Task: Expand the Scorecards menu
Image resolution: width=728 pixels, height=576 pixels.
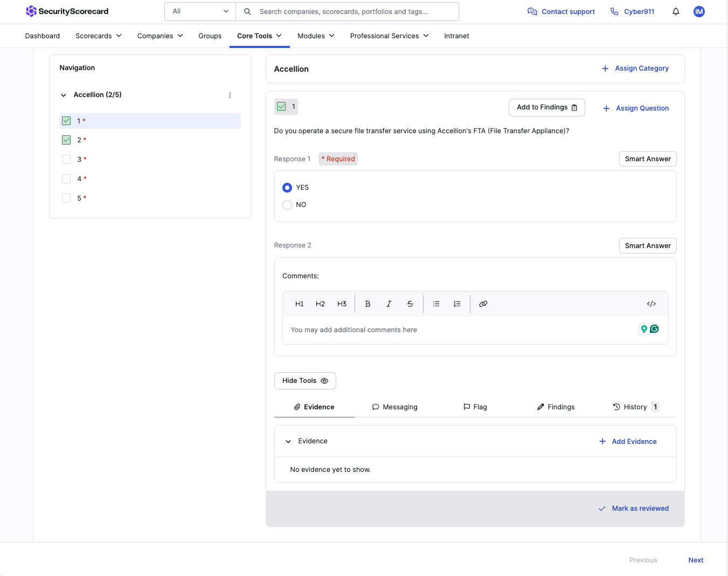Action: point(99,36)
